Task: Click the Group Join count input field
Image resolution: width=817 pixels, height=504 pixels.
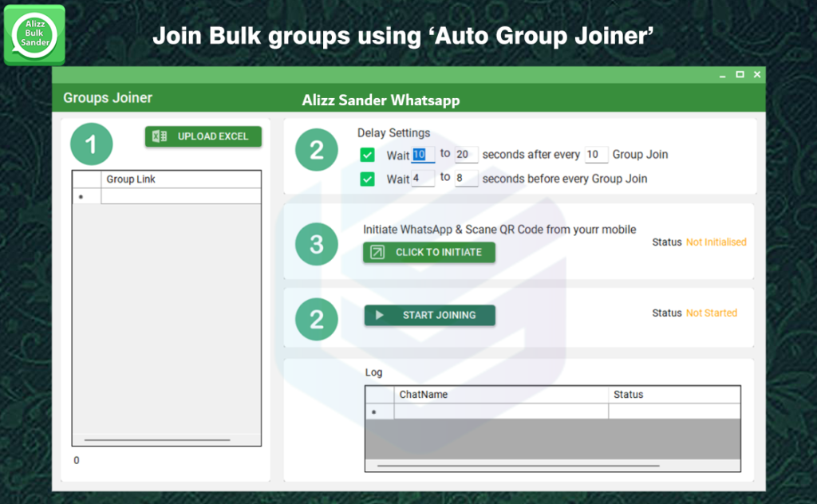Action: [x=596, y=155]
